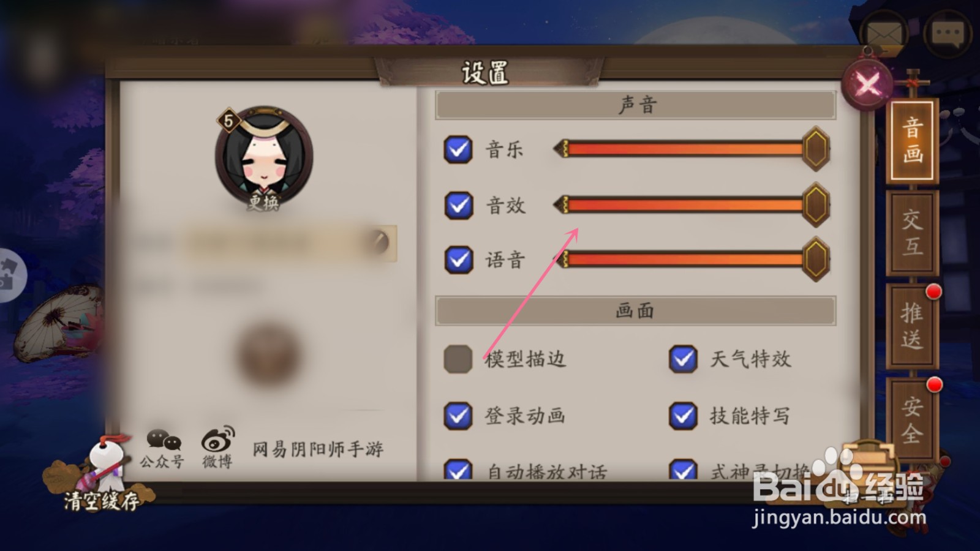Enable the 模型描边 model outline checkbox

click(458, 359)
